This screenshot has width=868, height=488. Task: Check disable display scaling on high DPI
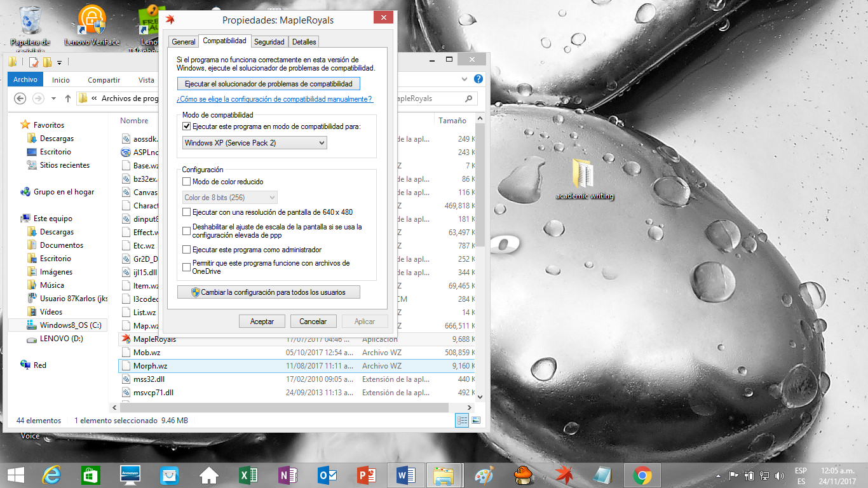pos(186,231)
